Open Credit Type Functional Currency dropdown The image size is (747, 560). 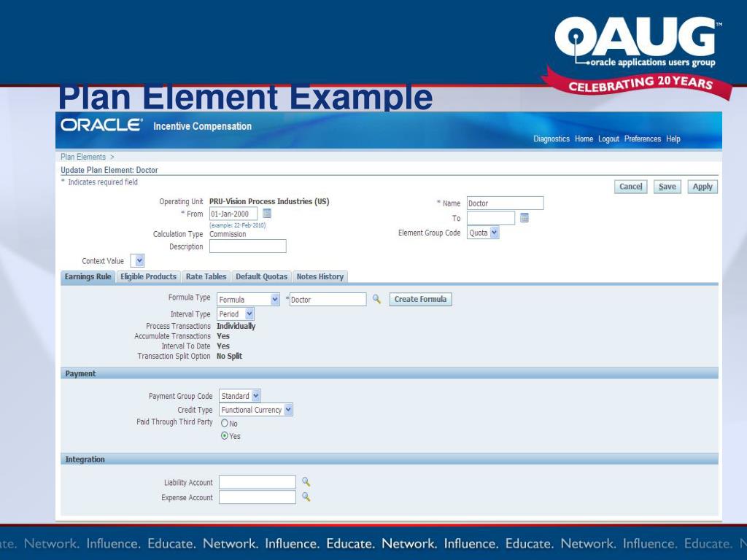256,410
